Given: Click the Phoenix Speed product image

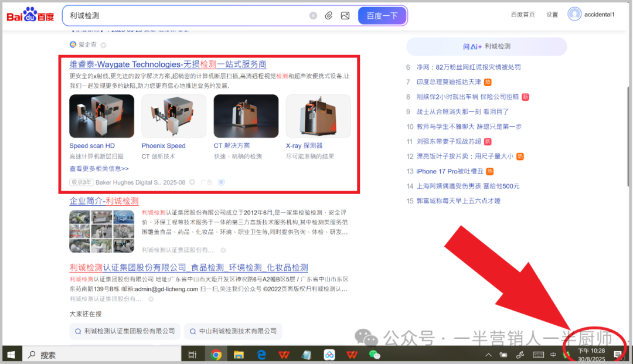Looking at the screenshot, I should pos(174,116).
